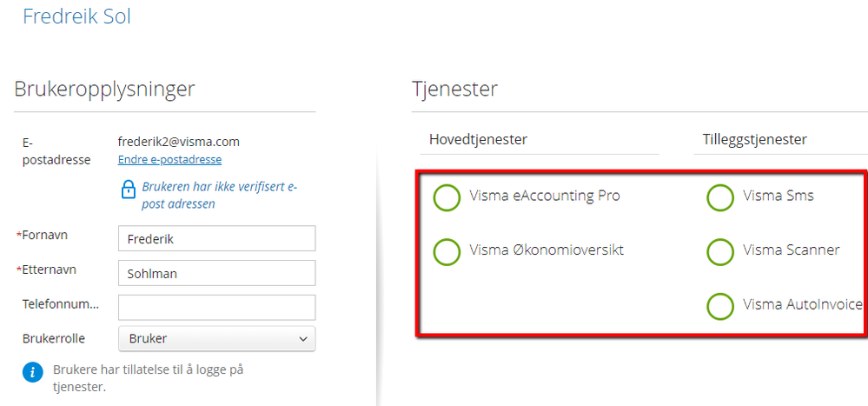
Task: Activate the Visma AutoInvoice circle
Action: click(x=720, y=306)
